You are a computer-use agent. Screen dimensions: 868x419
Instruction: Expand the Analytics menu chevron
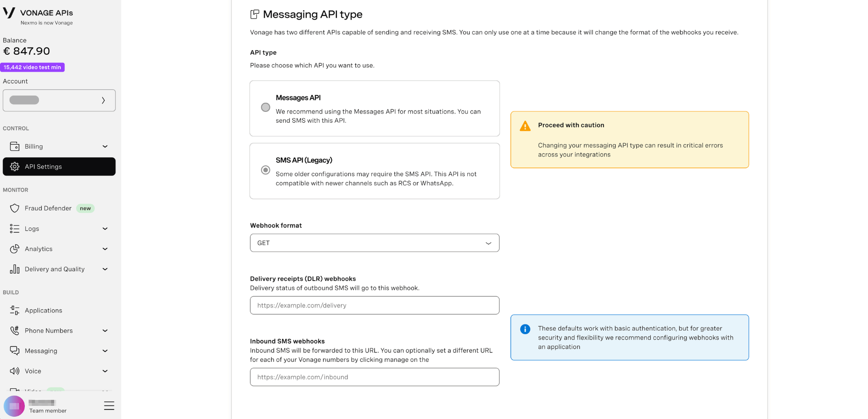point(105,249)
